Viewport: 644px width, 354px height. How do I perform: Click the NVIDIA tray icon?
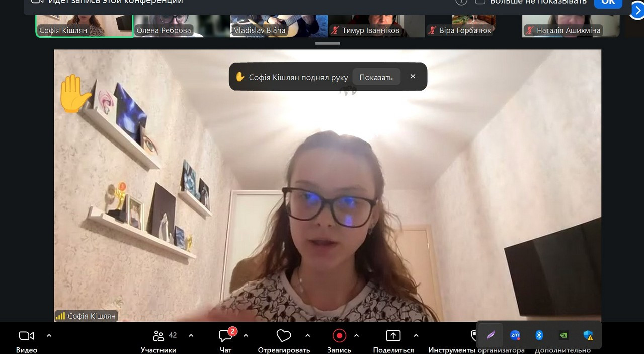pyautogui.click(x=563, y=335)
